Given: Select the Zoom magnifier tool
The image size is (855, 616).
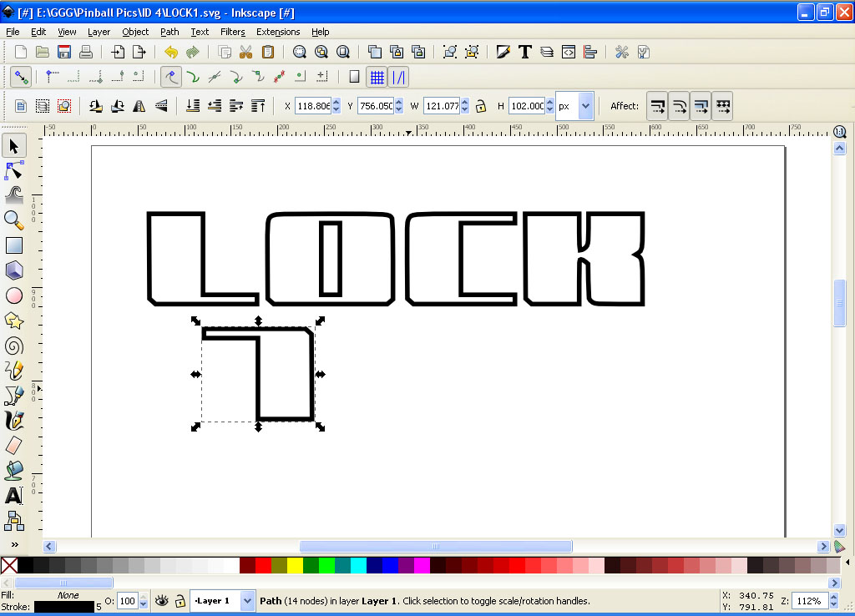Looking at the screenshot, I should pyautogui.click(x=14, y=220).
